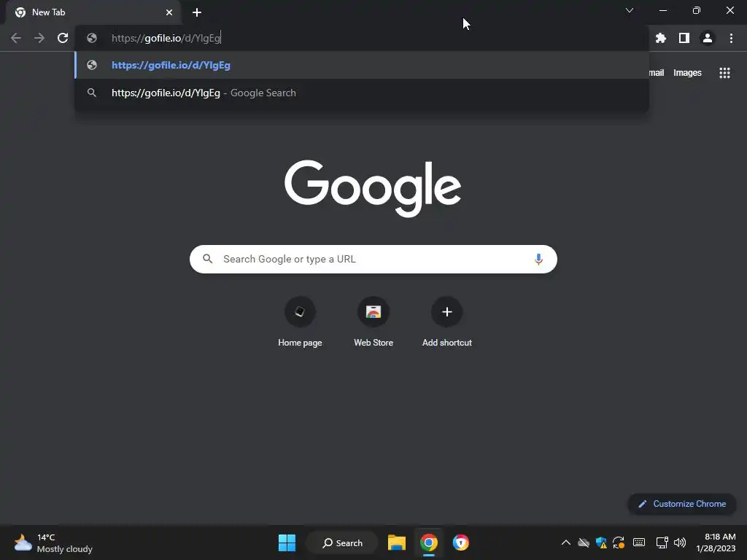
Task: Choose the gofile.io URL suggestion
Action: coord(362,65)
